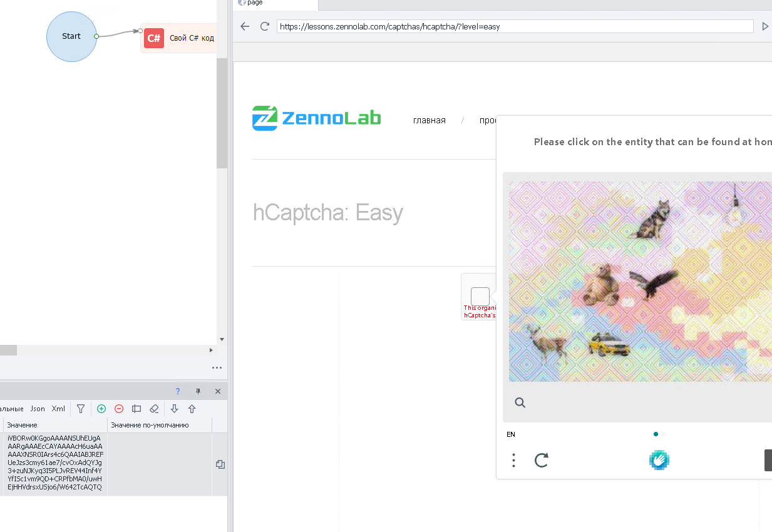Clear values with the eraser icon
772x532 pixels.
click(x=154, y=409)
